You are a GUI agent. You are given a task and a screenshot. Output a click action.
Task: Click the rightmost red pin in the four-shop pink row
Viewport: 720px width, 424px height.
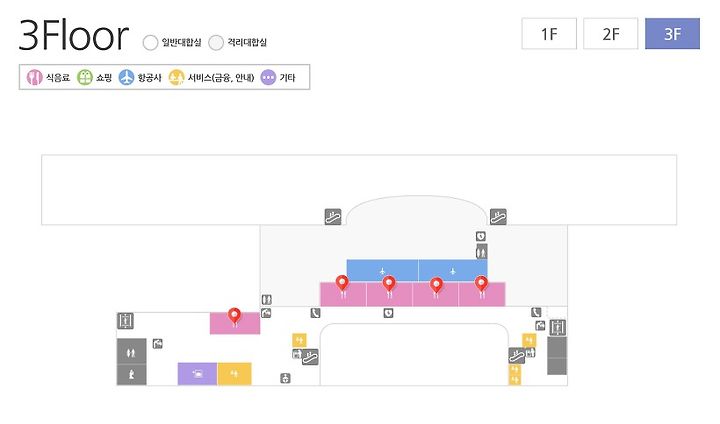pyautogui.click(x=481, y=284)
